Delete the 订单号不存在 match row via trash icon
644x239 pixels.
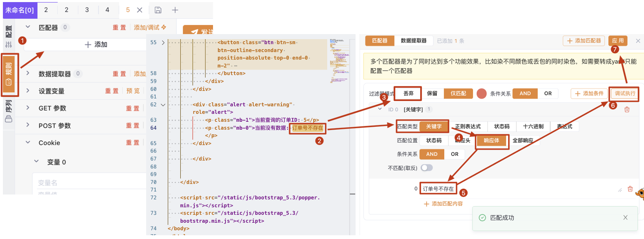click(630, 189)
